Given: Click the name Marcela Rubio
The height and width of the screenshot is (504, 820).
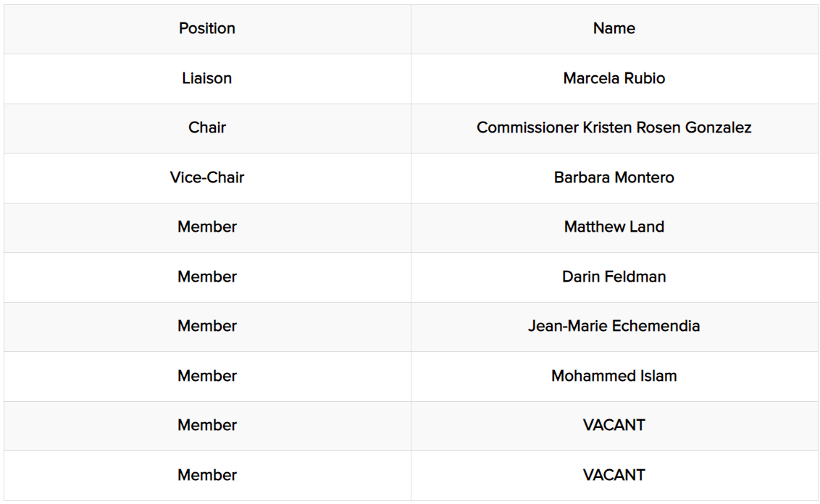Looking at the screenshot, I should coord(614,78).
